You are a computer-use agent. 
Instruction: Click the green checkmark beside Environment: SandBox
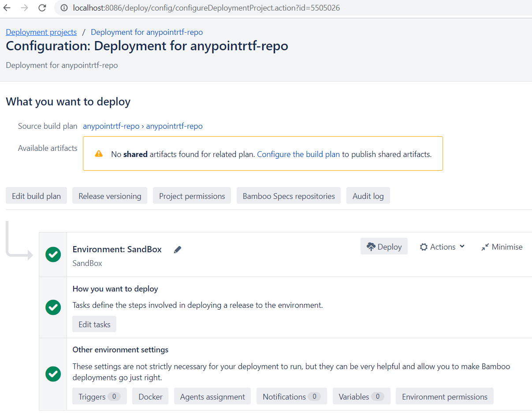coord(53,254)
